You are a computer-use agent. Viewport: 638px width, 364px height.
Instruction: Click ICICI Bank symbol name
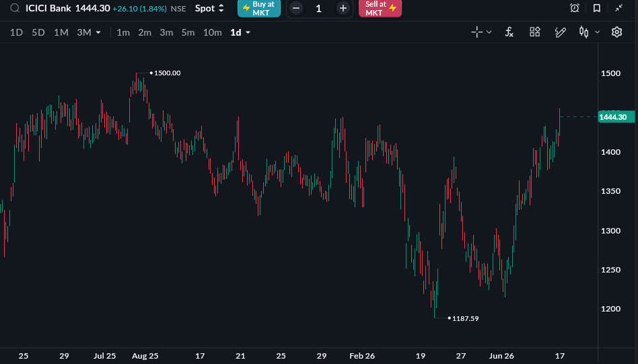pyautogui.click(x=48, y=8)
